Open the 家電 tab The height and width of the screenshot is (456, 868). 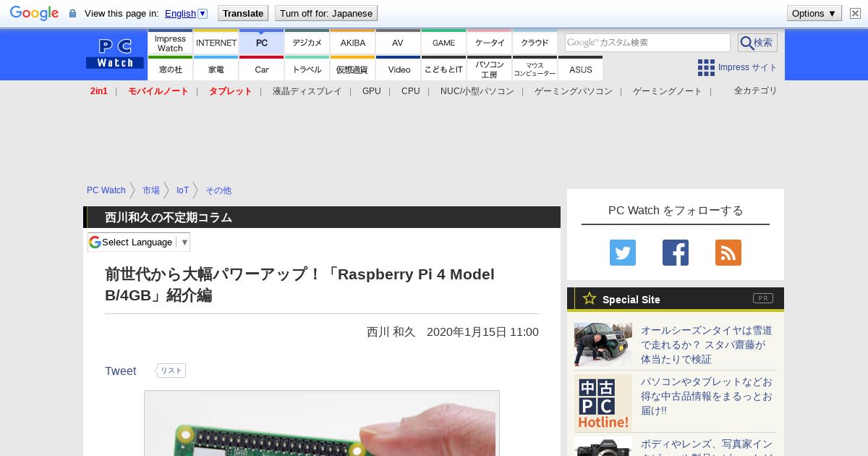click(216, 69)
